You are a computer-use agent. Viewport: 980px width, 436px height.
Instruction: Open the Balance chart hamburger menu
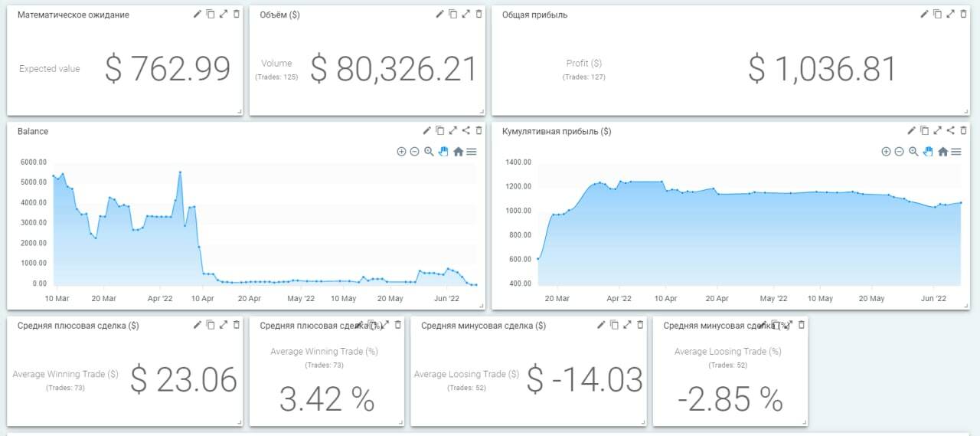[x=472, y=152]
